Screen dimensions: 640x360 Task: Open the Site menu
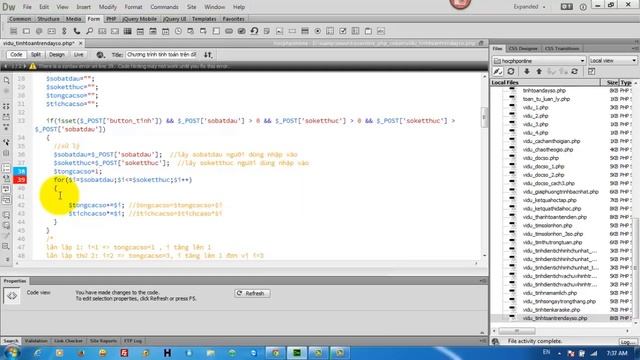coord(191,7)
